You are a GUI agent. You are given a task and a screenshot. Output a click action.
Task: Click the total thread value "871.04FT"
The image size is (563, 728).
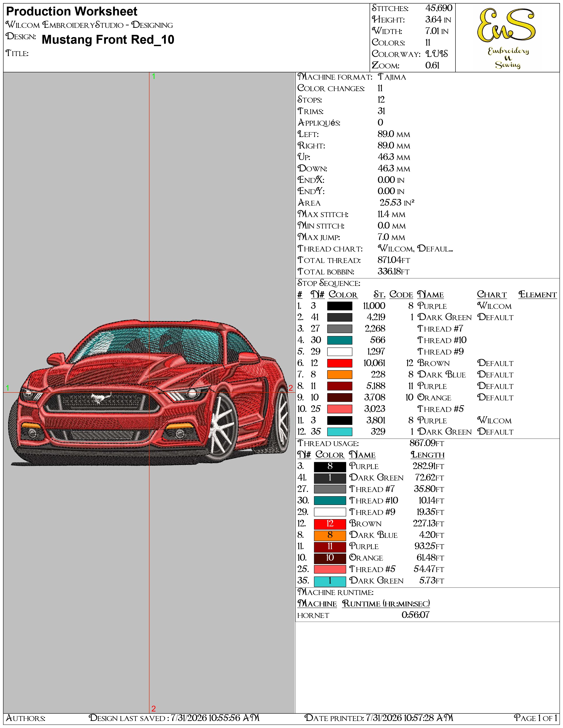[394, 260]
